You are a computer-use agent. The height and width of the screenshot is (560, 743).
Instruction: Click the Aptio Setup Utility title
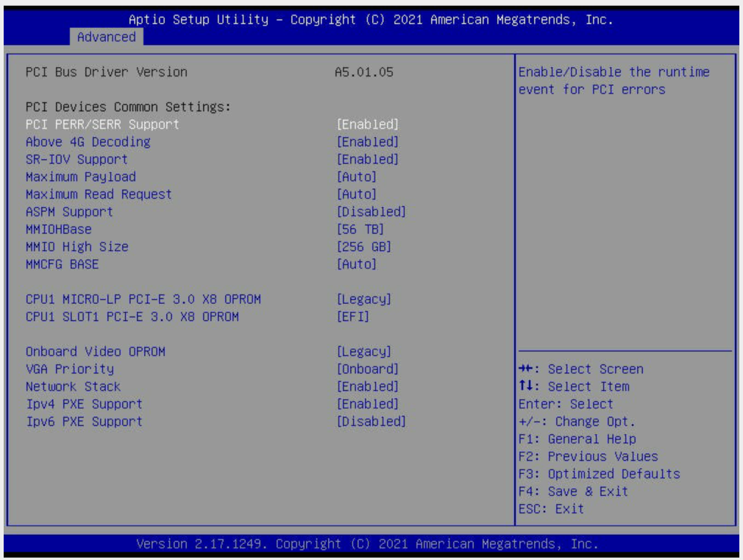point(371,19)
